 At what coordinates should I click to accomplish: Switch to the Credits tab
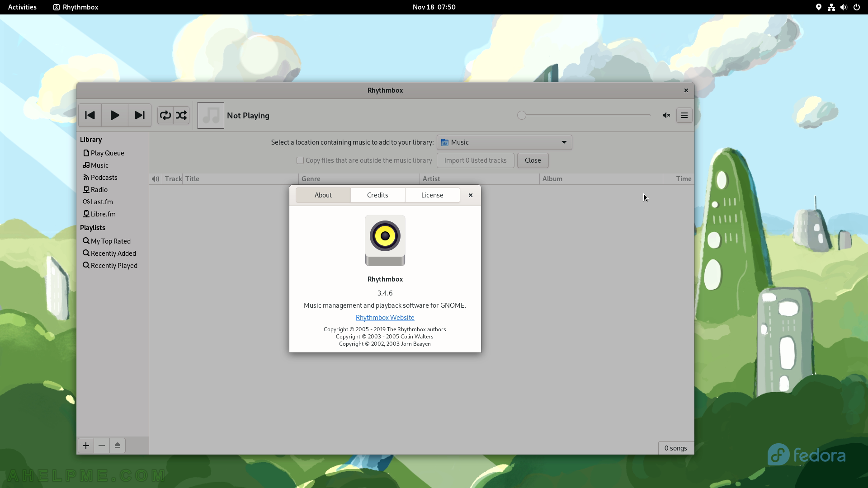(x=377, y=195)
